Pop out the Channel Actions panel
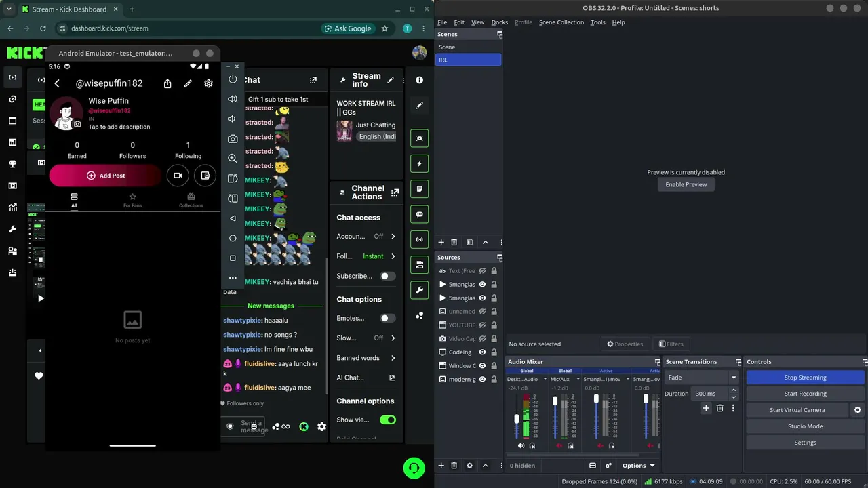 (395, 192)
